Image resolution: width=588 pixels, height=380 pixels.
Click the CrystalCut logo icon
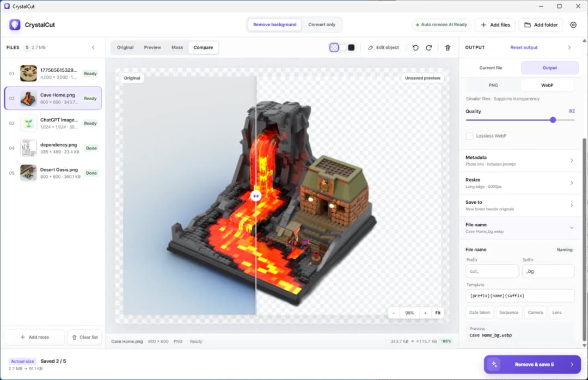point(15,24)
